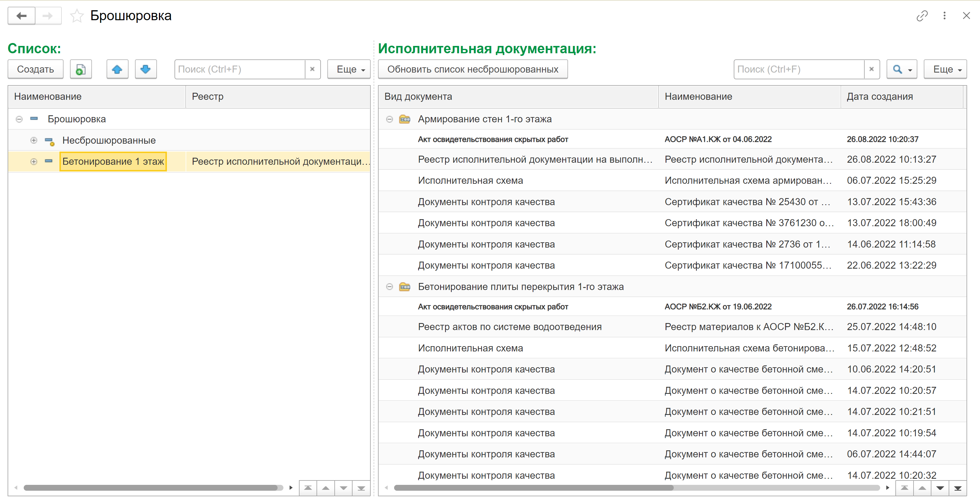Open Еще menu in Список panel
980x503 pixels.
click(349, 69)
